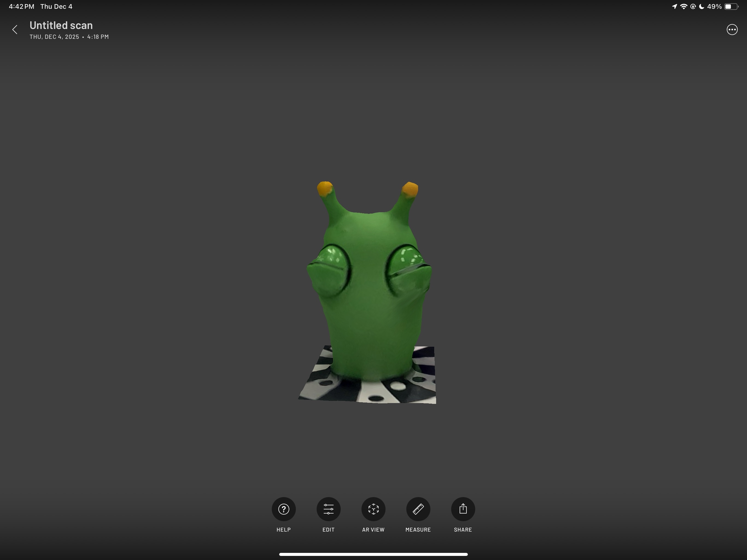
Task: Open the more options ellipsis menu
Action: (732, 30)
